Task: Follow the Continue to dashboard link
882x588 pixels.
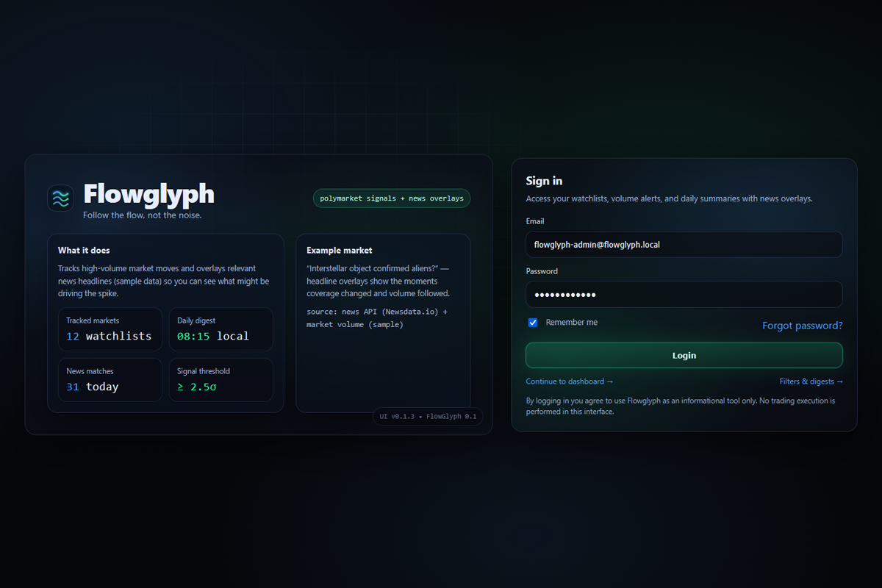Action: [x=569, y=381]
